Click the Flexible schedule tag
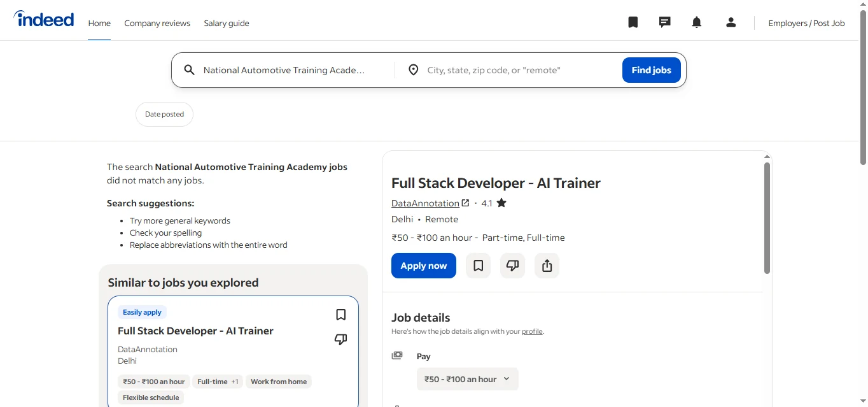 [151, 397]
